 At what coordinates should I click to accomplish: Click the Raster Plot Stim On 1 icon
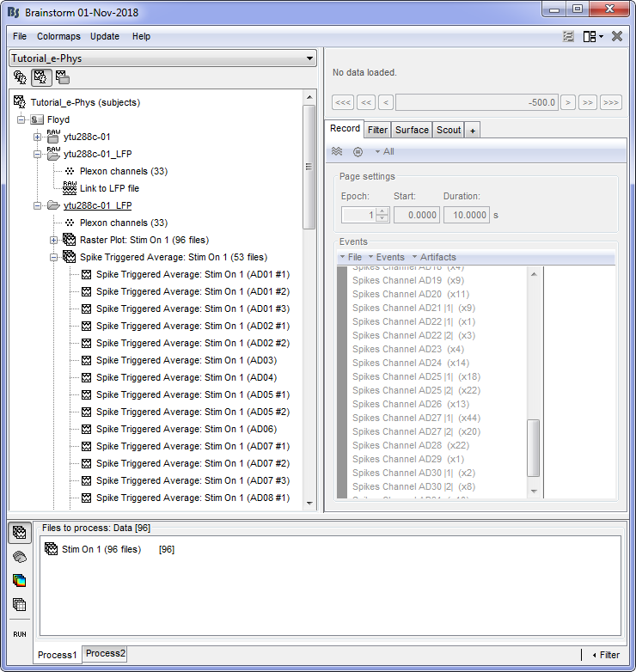coord(69,240)
